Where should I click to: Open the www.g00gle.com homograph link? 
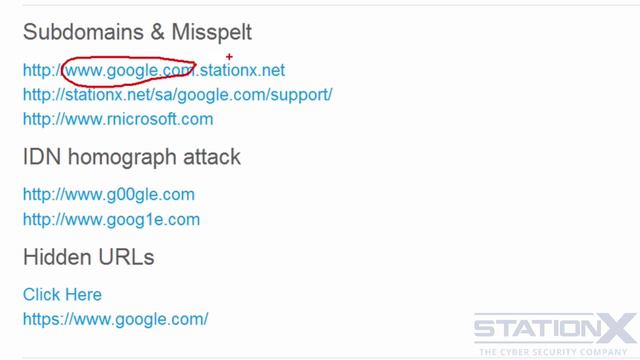click(x=109, y=195)
